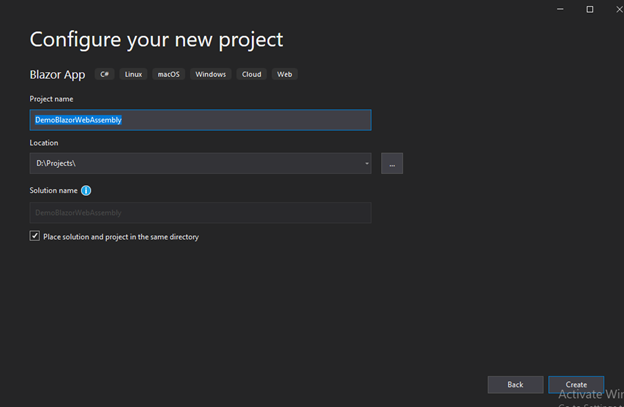The image size is (624, 407).
Task: Click the Blazor App template name
Action: 58,75
